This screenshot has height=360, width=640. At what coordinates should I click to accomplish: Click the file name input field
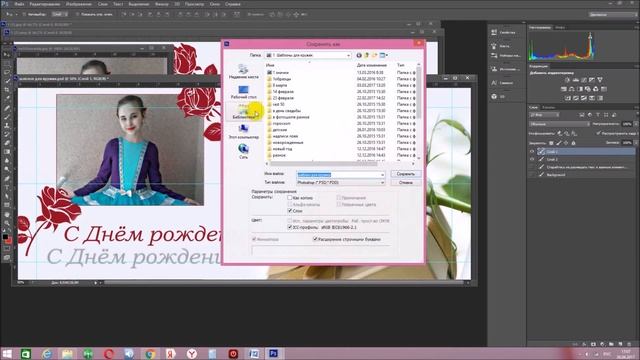(338, 175)
